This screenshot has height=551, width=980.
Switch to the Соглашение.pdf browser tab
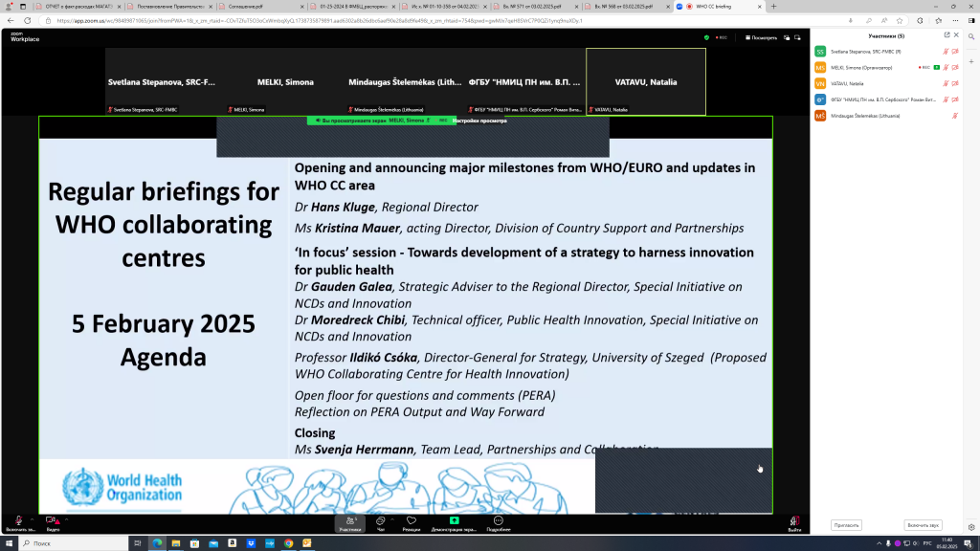pos(254,7)
